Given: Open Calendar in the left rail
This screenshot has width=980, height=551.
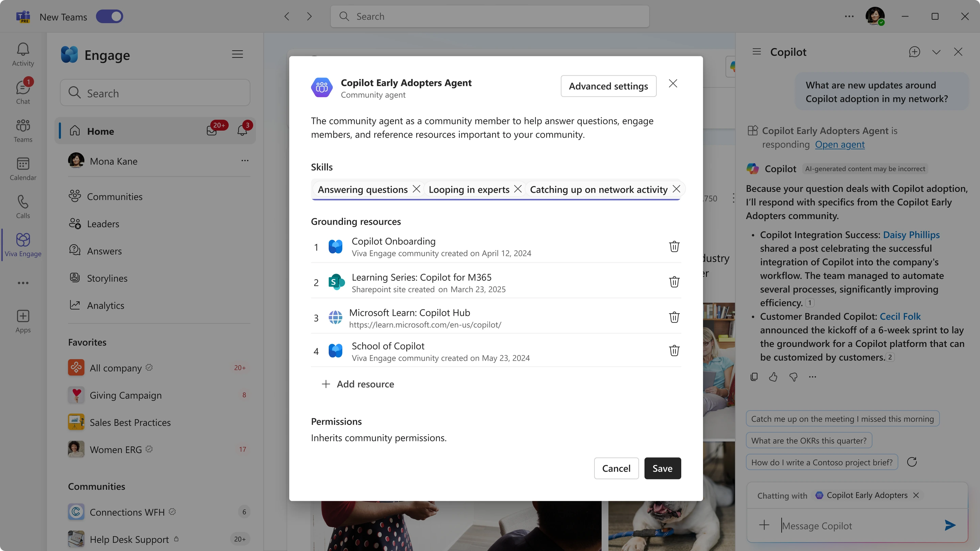Looking at the screenshot, I should (x=23, y=168).
